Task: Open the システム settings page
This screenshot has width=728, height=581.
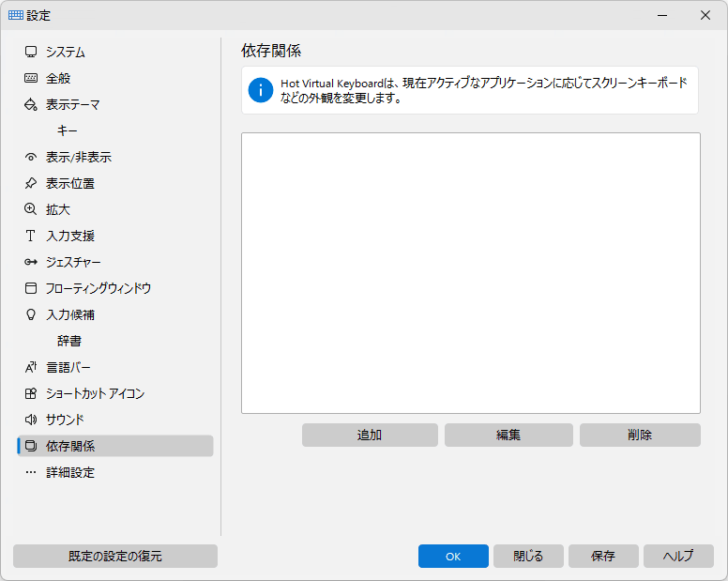Action: click(115, 52)
